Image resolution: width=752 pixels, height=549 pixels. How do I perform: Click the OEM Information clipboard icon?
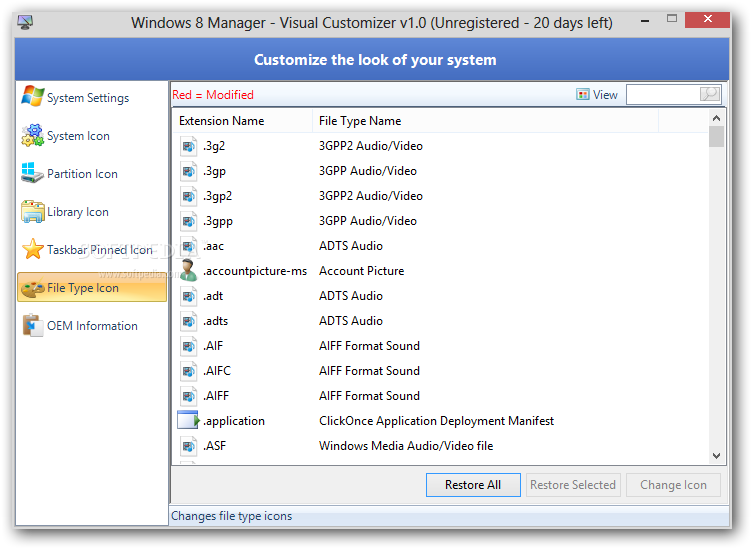[x=33, y=325]
